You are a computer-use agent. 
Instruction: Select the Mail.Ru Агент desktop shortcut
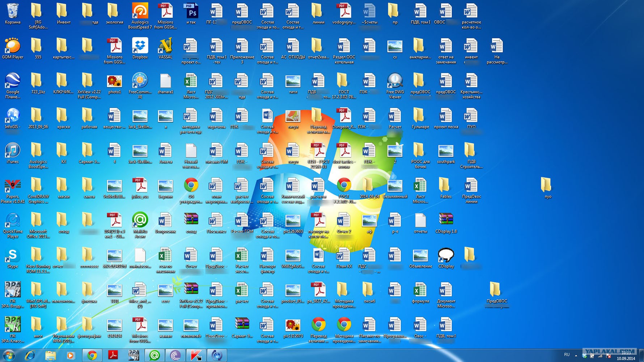tap(140, 225)
